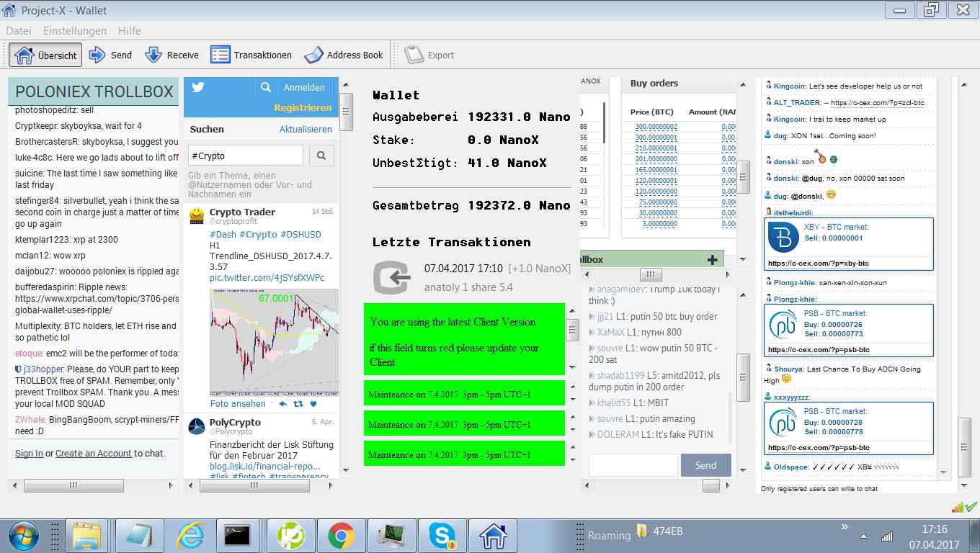This screenshot has height=553, width=980.
Task: Focus the #Crypto search input field
Action: point(246,156)
